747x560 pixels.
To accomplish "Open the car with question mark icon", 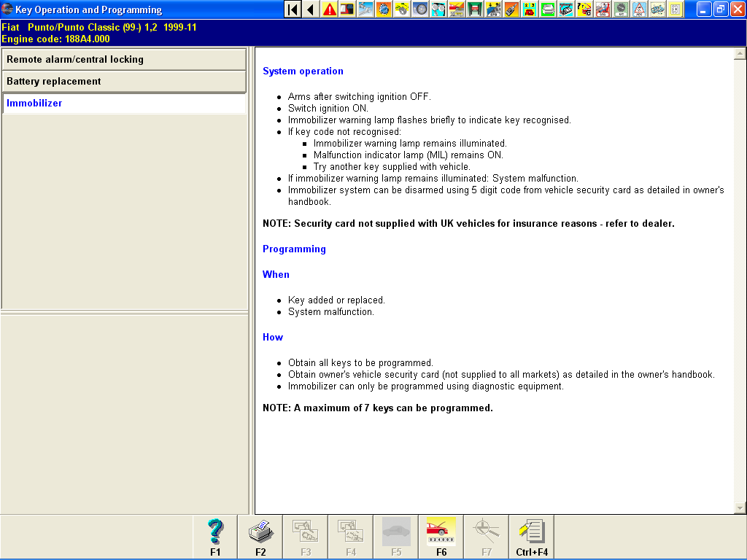I will click(584, 9).
